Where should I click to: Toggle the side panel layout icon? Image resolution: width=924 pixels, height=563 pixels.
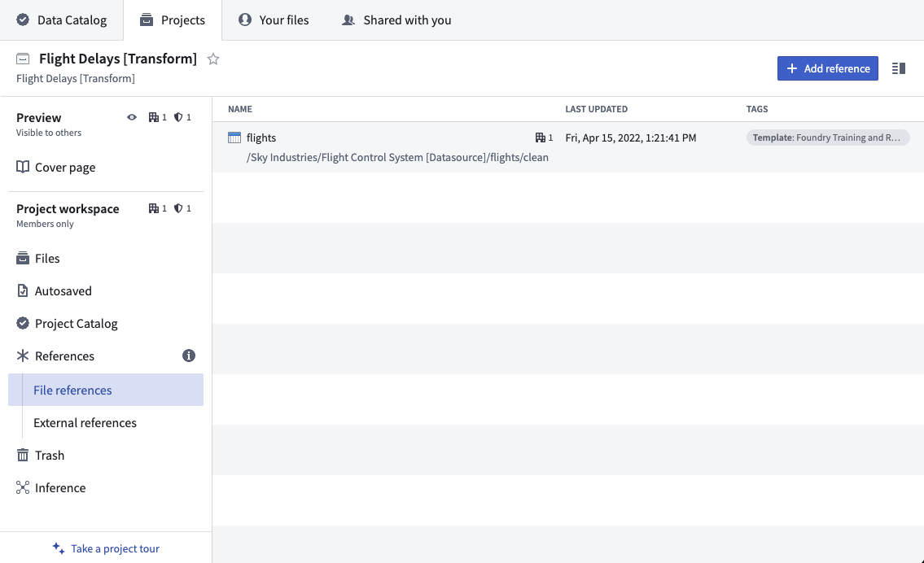pyautogui.click(x=899, y=68)
